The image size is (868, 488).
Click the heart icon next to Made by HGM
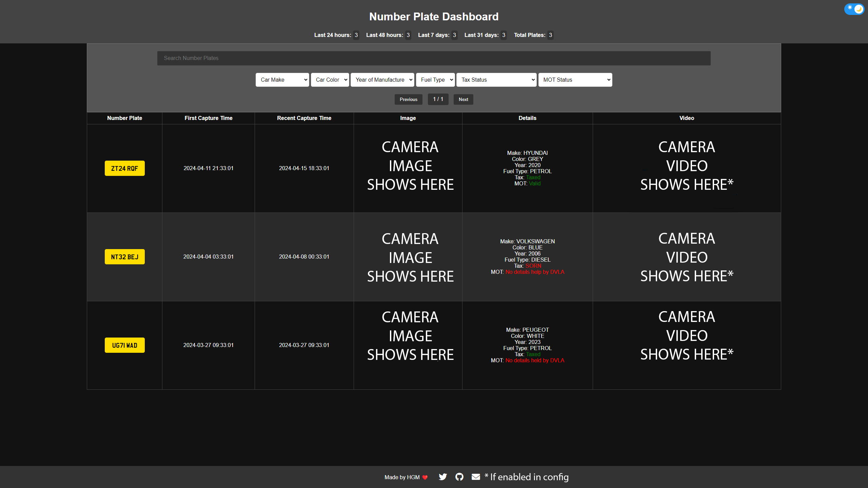click(x=425, y=477)
